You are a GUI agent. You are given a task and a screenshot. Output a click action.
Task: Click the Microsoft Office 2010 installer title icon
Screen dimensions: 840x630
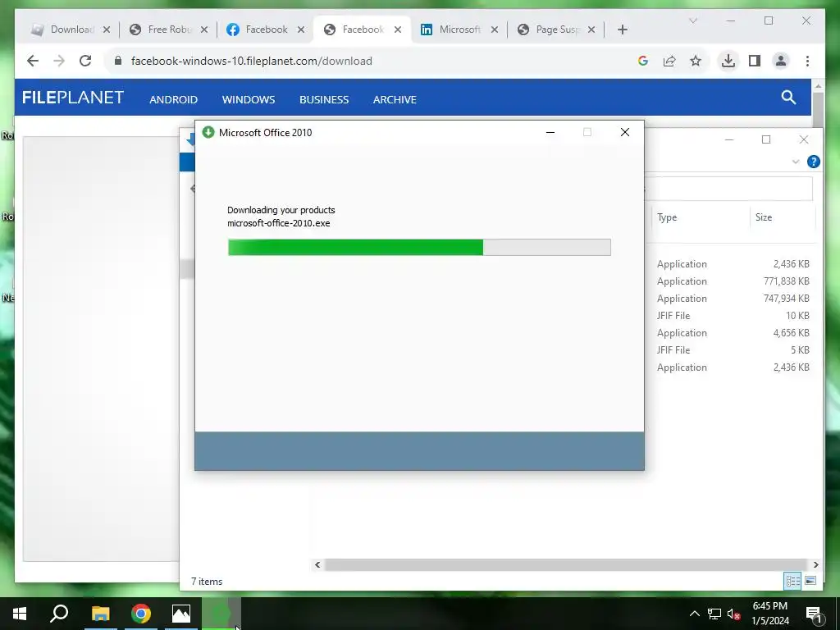(x=208, y=132)
